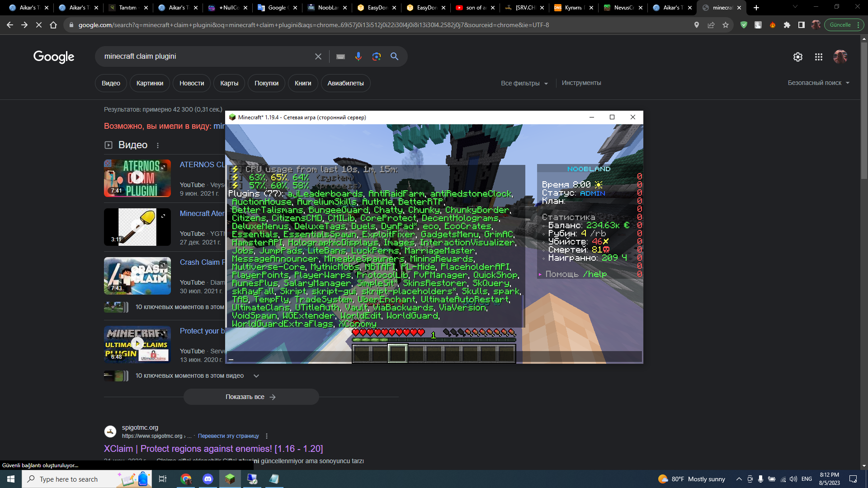
Task: Select third hotbar slot in Minecraft
Action: (x=397, y=354)
